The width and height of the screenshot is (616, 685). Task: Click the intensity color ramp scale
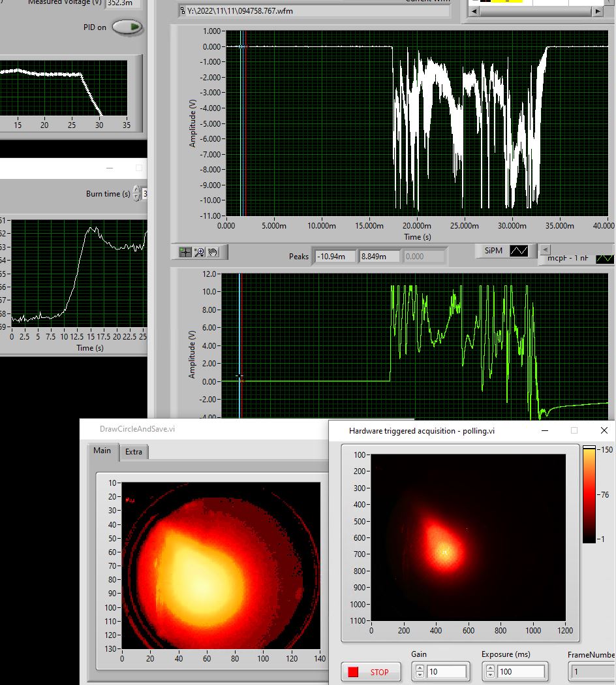tap(589, 494)
